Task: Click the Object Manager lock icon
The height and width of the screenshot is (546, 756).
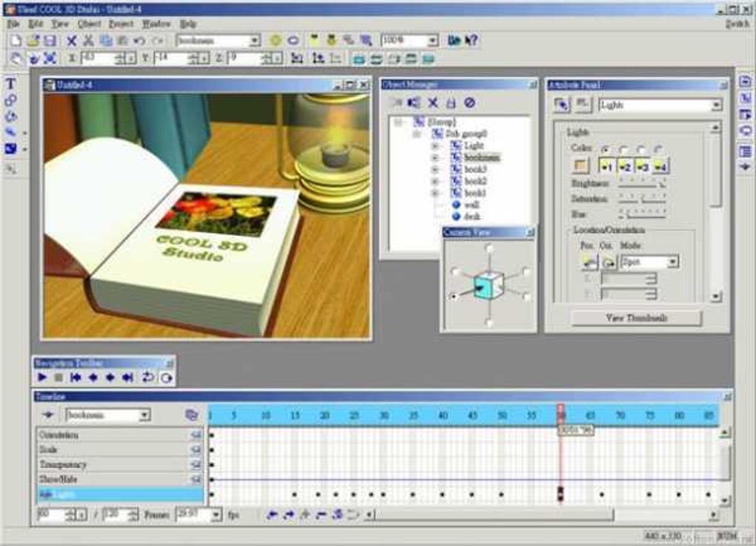Action: click(451, 102)
